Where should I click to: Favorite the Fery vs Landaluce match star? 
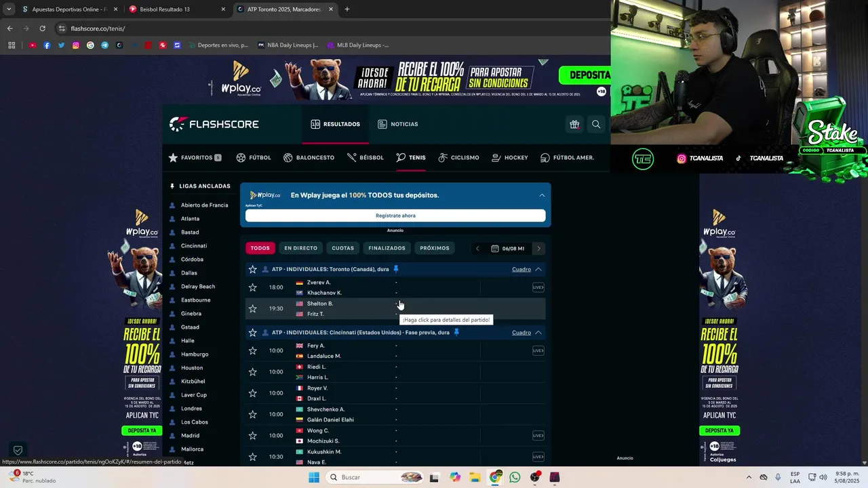click(253, 350)
